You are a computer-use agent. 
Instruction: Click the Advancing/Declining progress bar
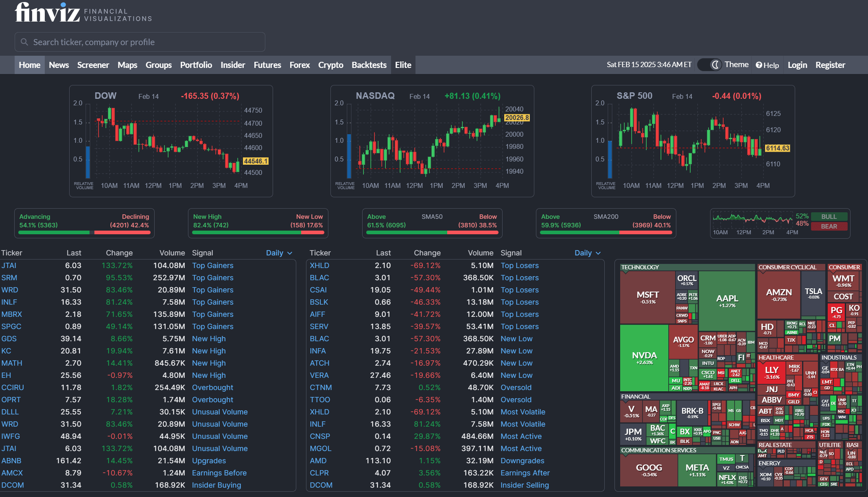pyautogui.click(x=85, y=233)
